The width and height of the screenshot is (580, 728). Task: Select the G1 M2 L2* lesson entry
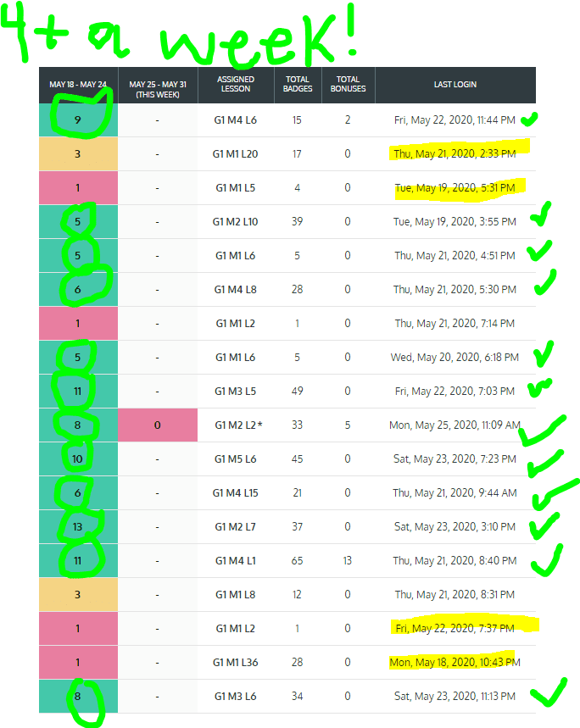coord(237,425)
